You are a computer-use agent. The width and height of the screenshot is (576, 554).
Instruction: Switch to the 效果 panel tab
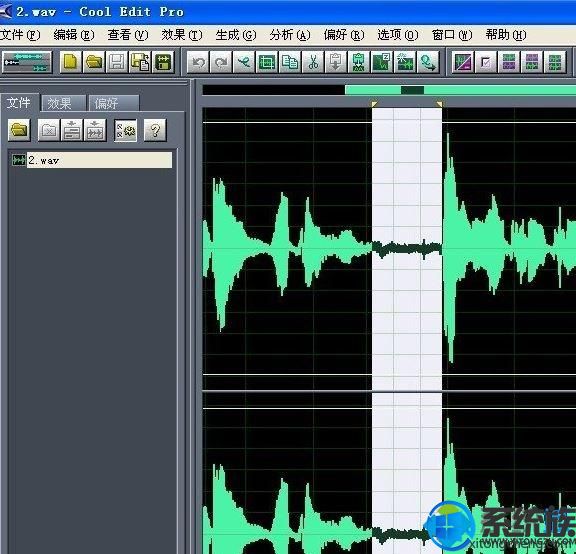64,103
